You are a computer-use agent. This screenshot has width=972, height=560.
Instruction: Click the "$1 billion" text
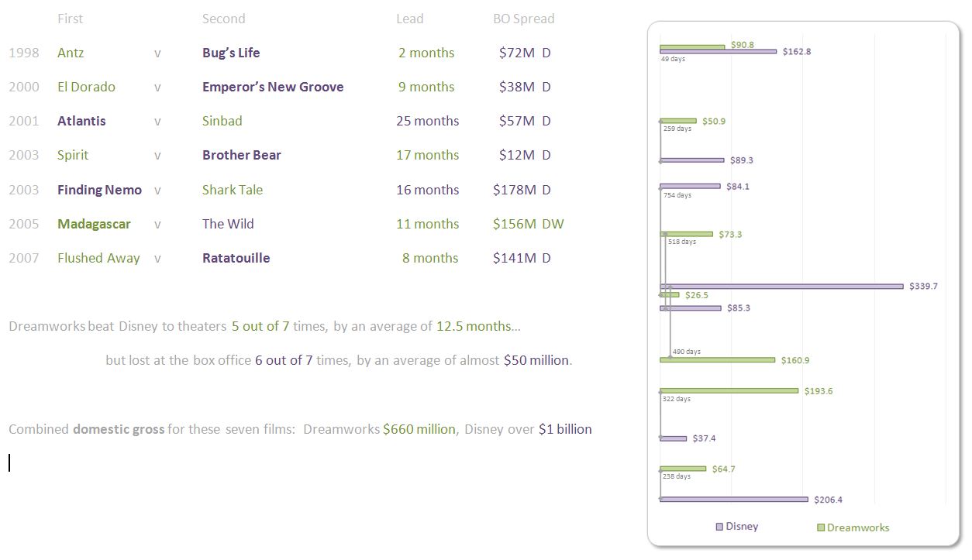coord(565,429)
